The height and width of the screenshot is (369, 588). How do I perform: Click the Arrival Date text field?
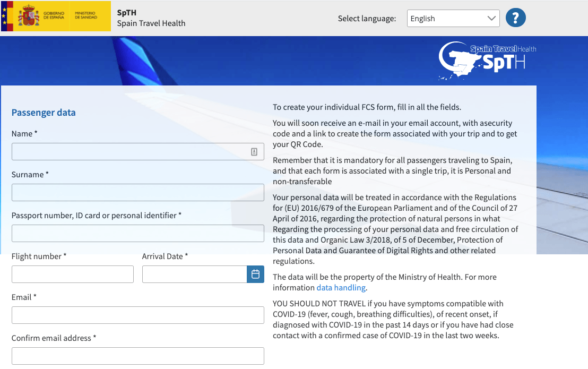click(x=194, y=274)
